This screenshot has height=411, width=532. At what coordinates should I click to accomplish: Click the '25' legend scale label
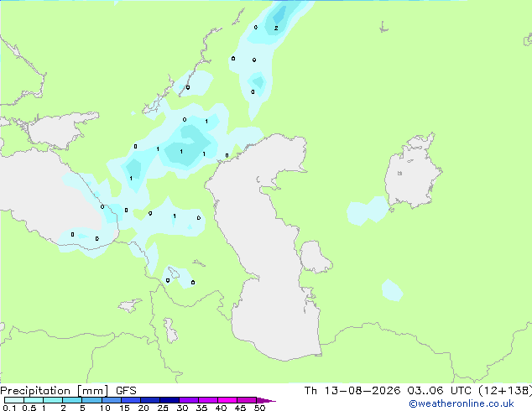click(x=163, y=408)
